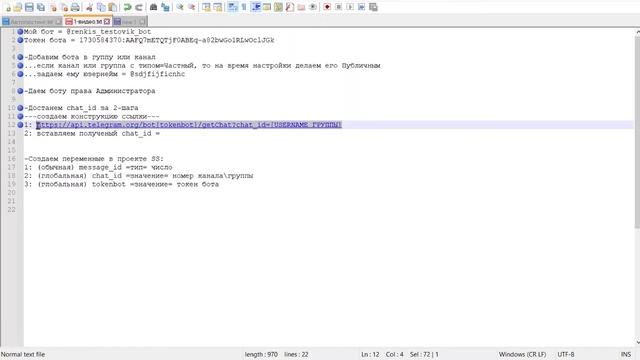This screenshot has width=640, height=360.
Task: Toggle the bookmark marker on line 4
Action: (20, 57)
